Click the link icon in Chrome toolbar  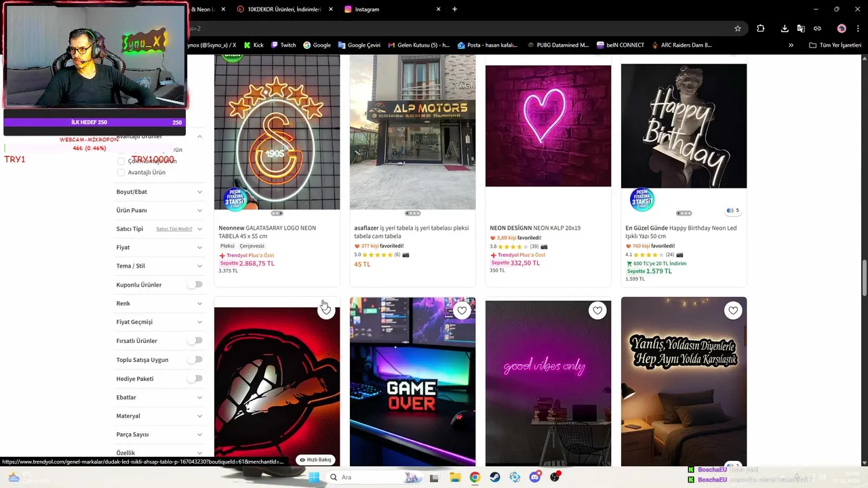click(x=817, y=28)
